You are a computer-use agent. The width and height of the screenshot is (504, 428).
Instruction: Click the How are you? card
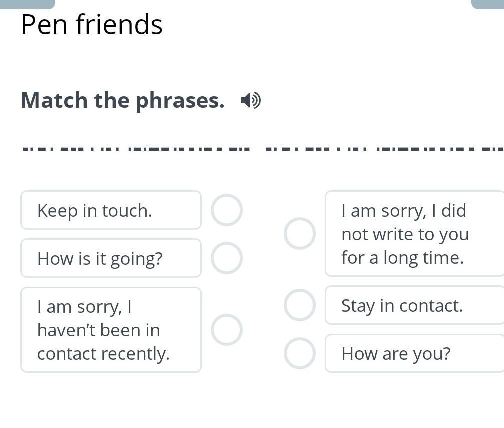[x=414, y=354]
